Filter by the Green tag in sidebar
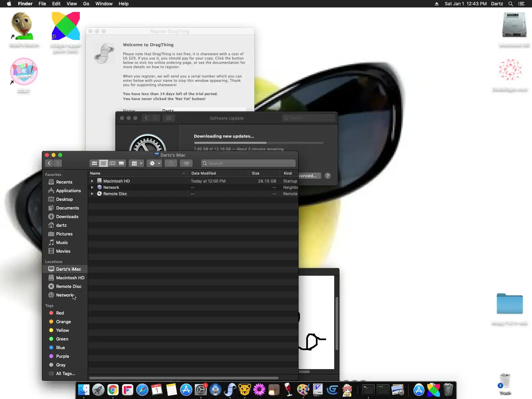The image size is (532, 399). click(65, 339)
